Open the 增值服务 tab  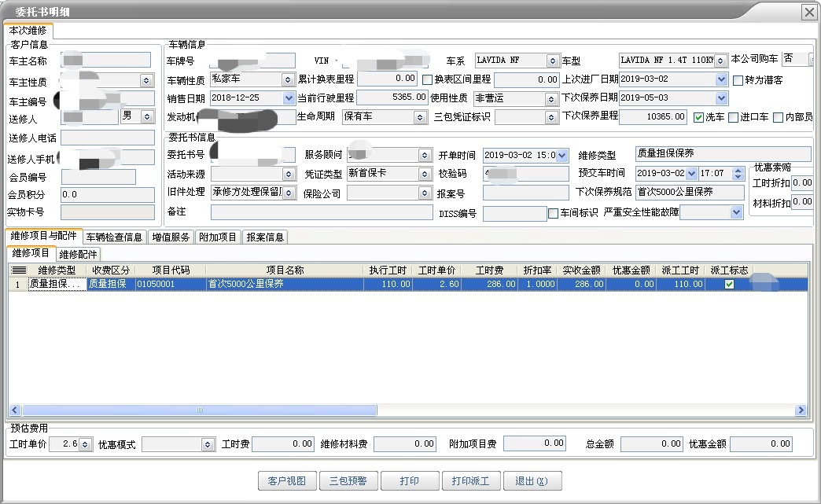[x=170, y=236]
